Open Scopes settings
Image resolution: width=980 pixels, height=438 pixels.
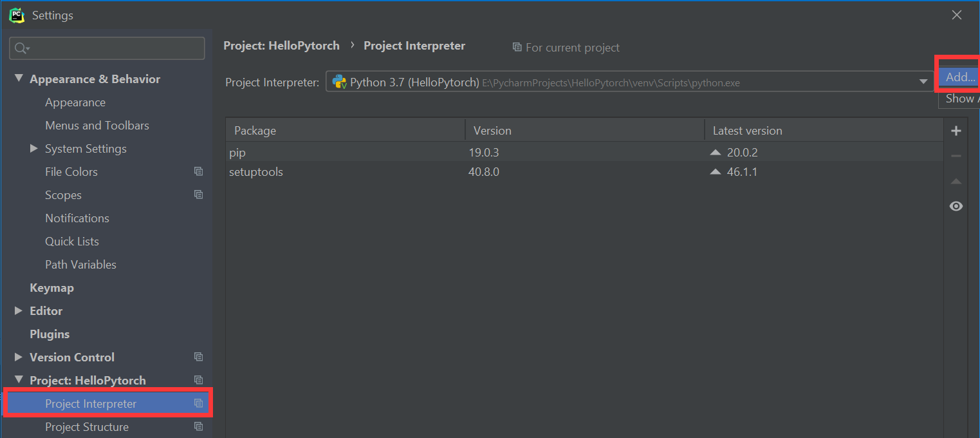click(x=63, y=195)
